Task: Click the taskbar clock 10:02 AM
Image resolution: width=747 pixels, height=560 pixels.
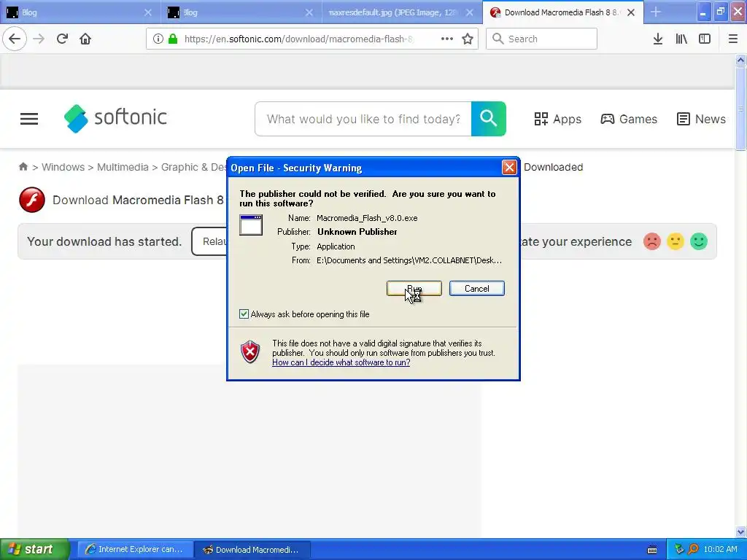Action: pos(720,549)
